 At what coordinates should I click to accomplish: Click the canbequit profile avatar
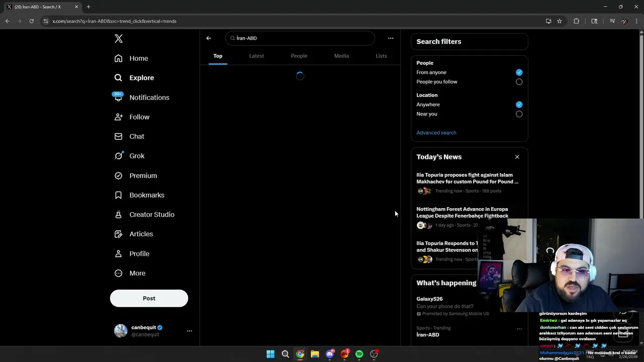[x=121, y=331]
